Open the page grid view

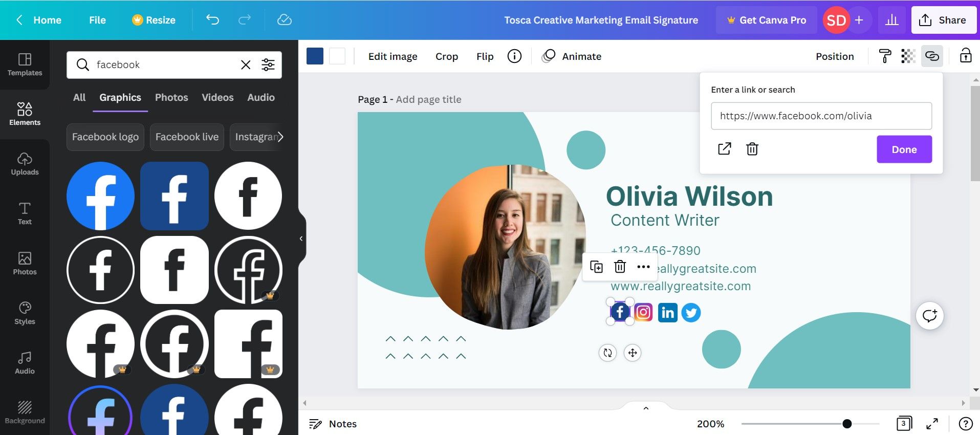904,424
